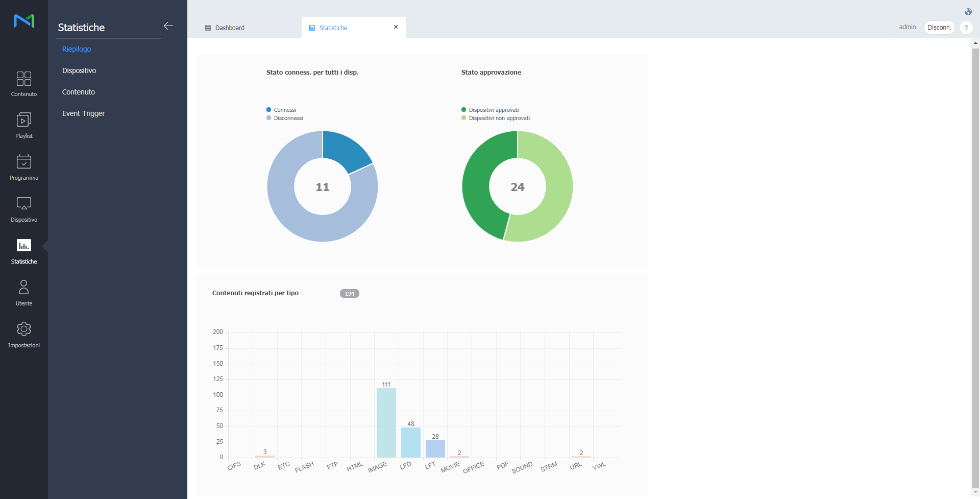Viewport: 980px width, 499px height.
Task: Toggle Dispositivi non approvati legend entry
Action: 499,118
